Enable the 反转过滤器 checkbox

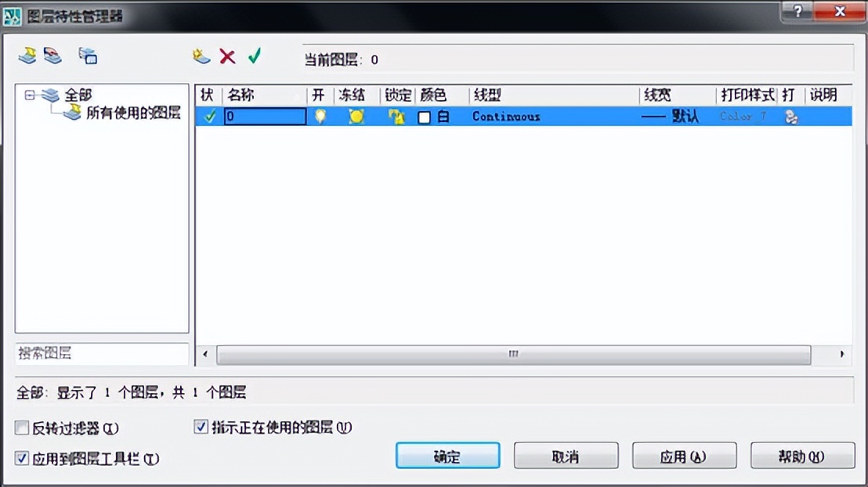click(21, 428)
